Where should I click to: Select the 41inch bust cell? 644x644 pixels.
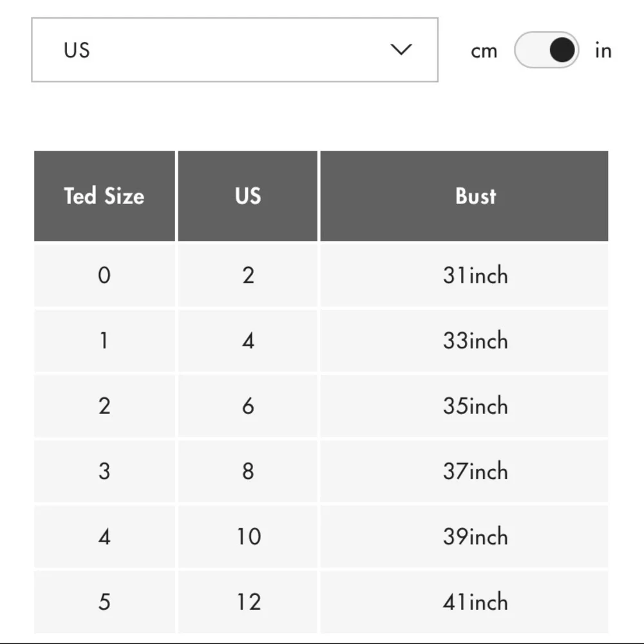[x=464, y=601]
